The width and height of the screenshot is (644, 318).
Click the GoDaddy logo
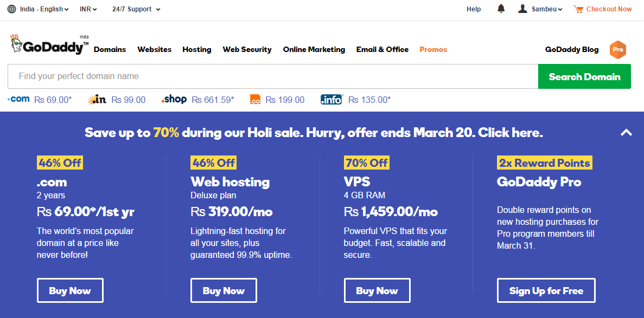pyautogui.click(x=50, y=45)
